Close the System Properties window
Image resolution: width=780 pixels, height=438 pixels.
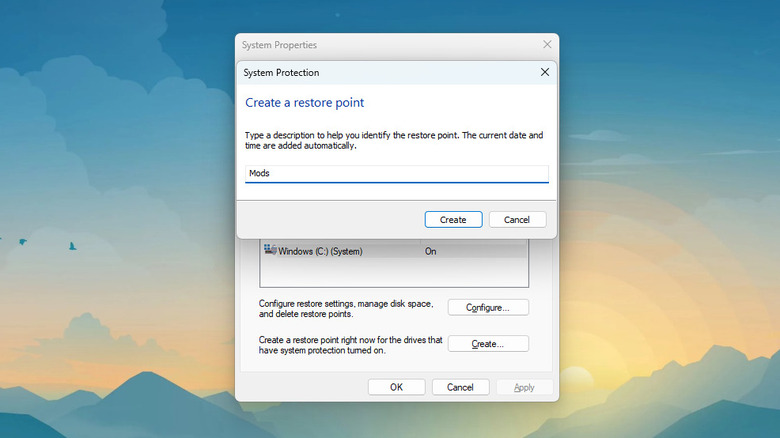pyautogui.click(x=547, y=45)
